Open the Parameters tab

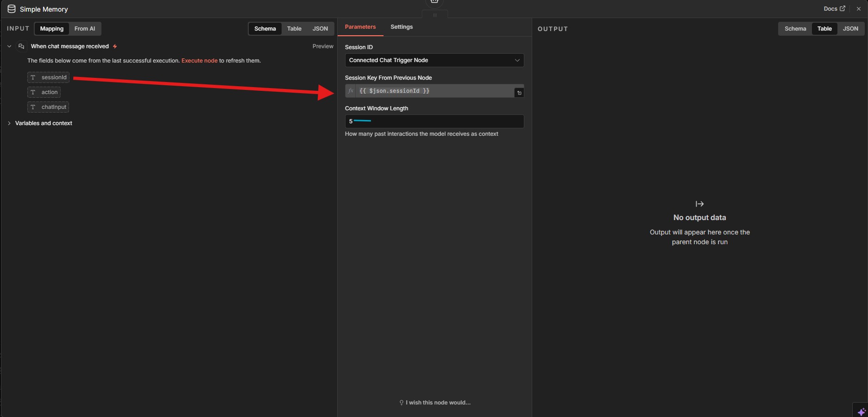point(360,27)
